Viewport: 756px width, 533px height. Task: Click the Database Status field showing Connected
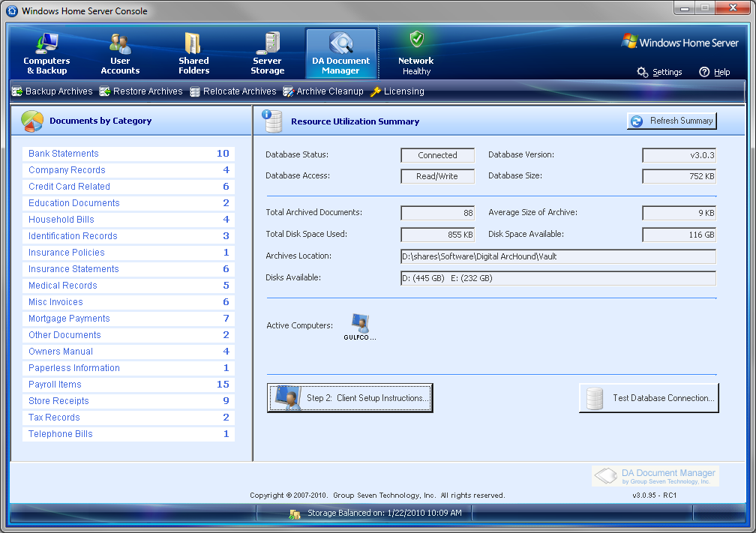point(438,155)
